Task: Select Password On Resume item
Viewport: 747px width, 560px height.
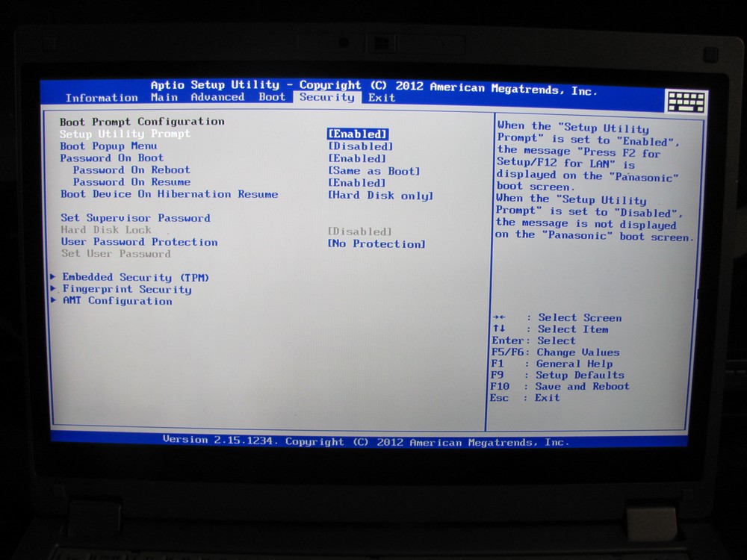Action: pos(131,182)
